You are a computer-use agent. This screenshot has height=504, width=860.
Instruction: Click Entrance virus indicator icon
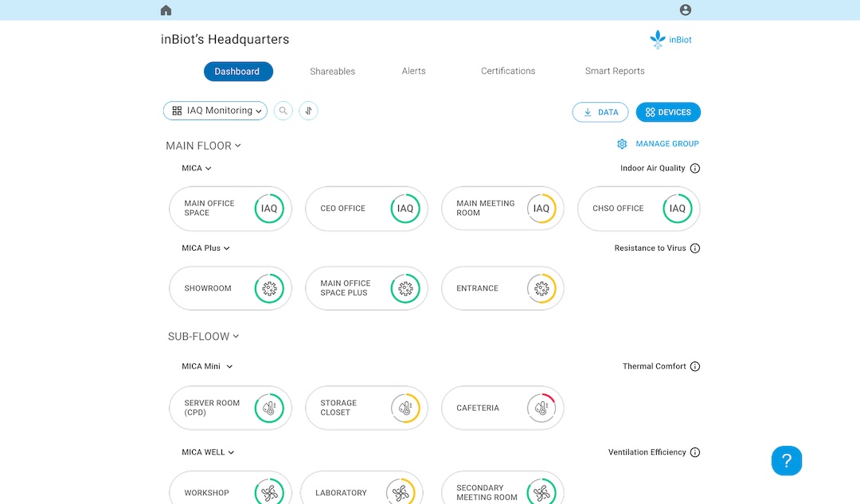[541, 288]
